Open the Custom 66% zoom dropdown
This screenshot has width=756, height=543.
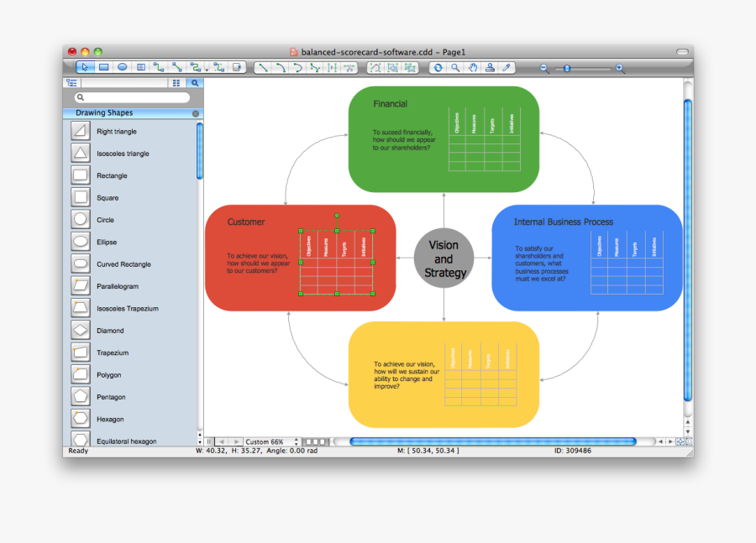tap(264, 441)
